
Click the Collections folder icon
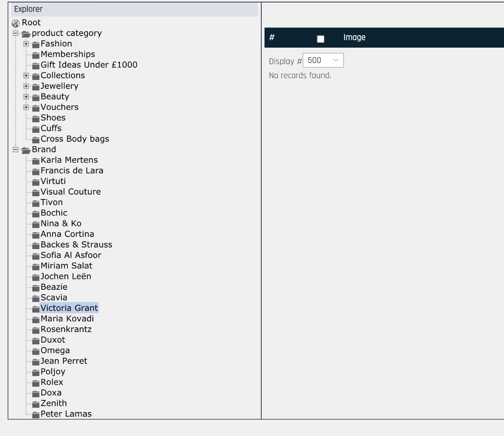pyautogui.click(x=36, y=76)
